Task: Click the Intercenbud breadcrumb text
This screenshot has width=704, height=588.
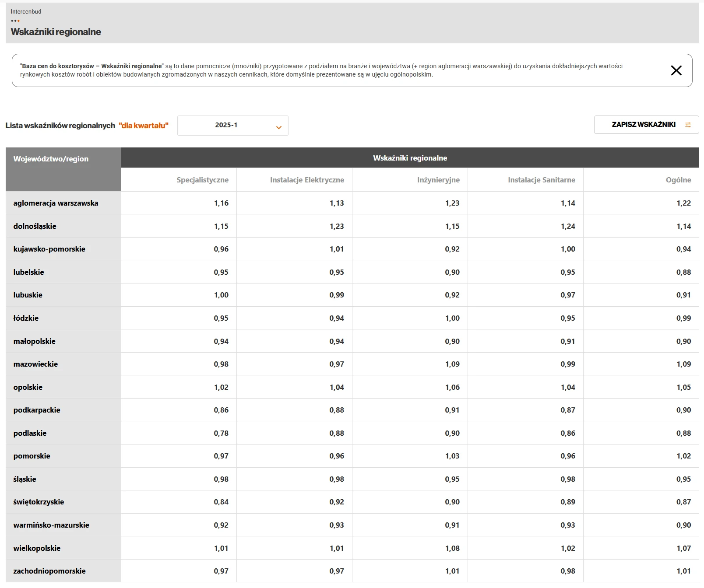Action: point(26,12)
